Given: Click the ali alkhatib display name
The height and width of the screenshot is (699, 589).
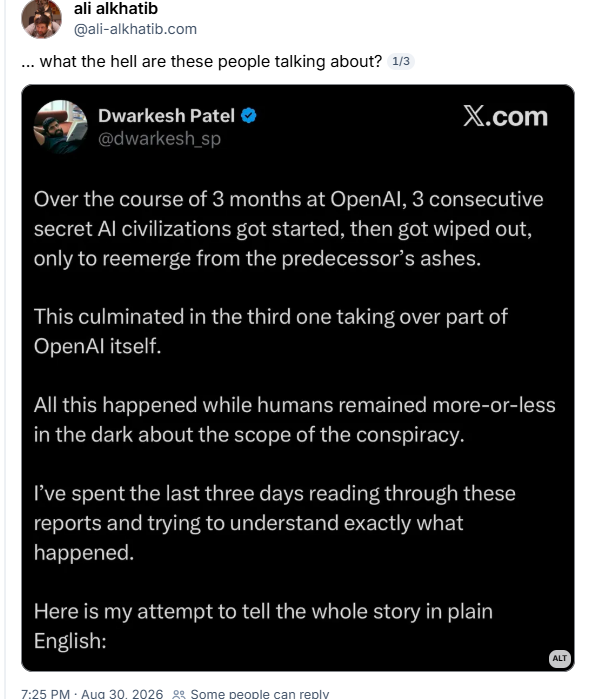Looking at the screenshot, I should point(115,8).
